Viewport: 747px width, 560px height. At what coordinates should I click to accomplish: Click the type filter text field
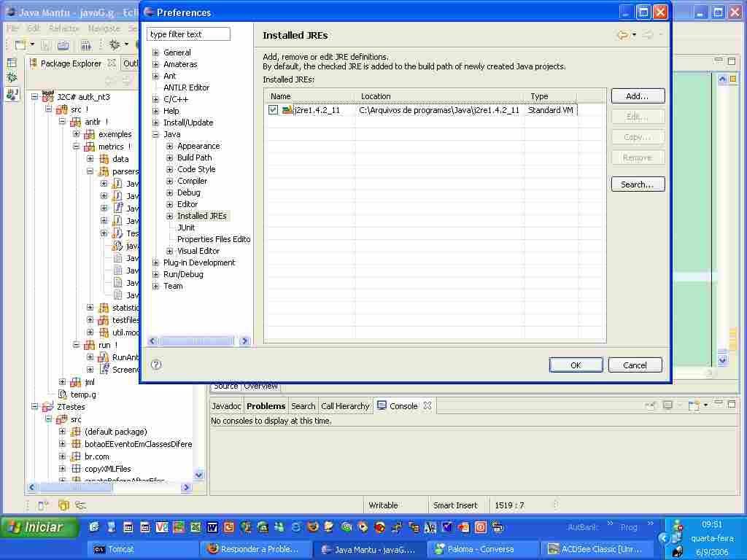[188, 34]
